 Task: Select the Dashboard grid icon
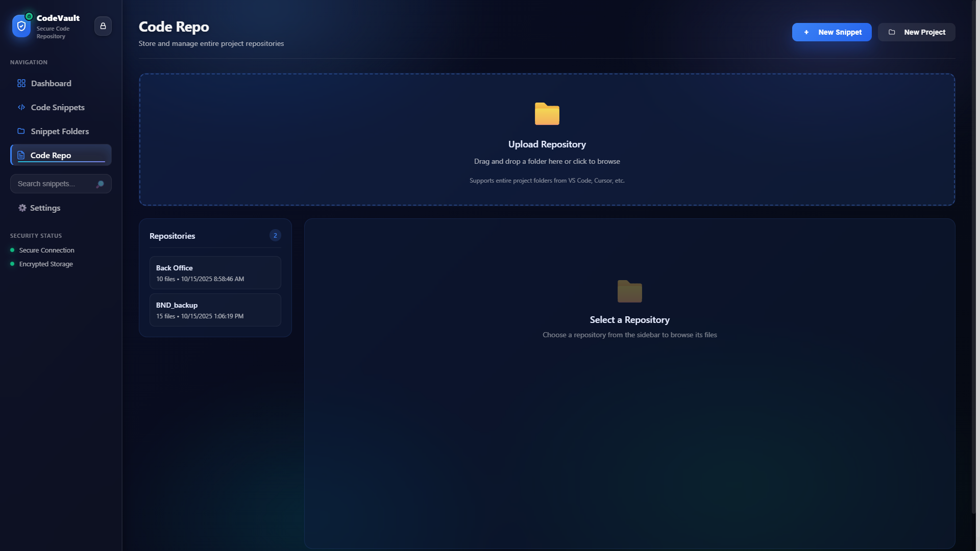click(x=21, y=83)
